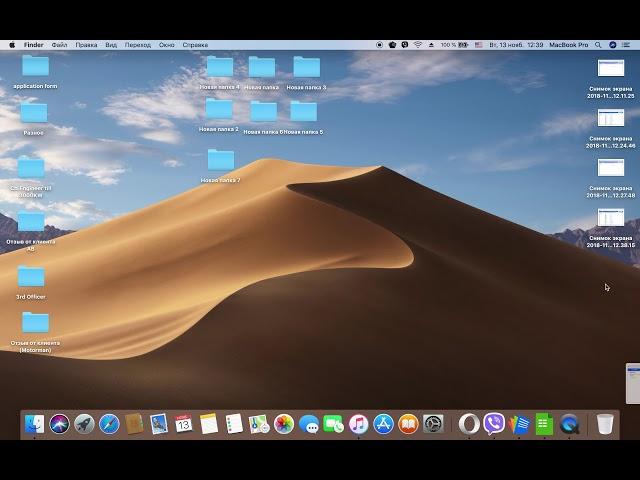The height and width of the screenshot is (480, 640).
Task: Open Contacts book in Dock
Action: [x=134, y=424]
